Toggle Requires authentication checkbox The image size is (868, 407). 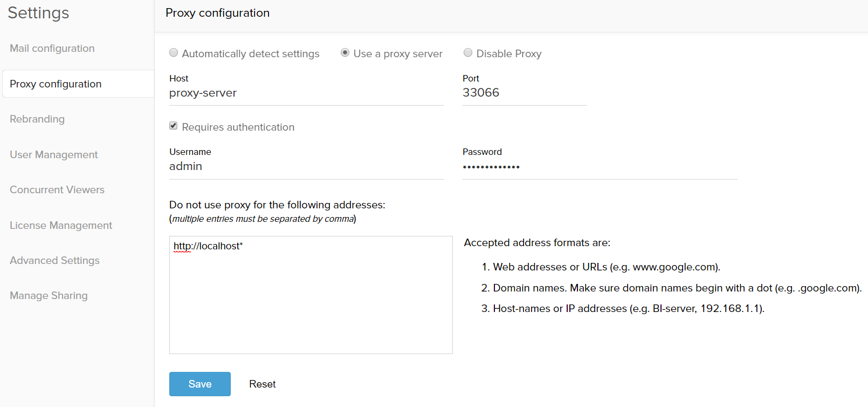point(174,126)
